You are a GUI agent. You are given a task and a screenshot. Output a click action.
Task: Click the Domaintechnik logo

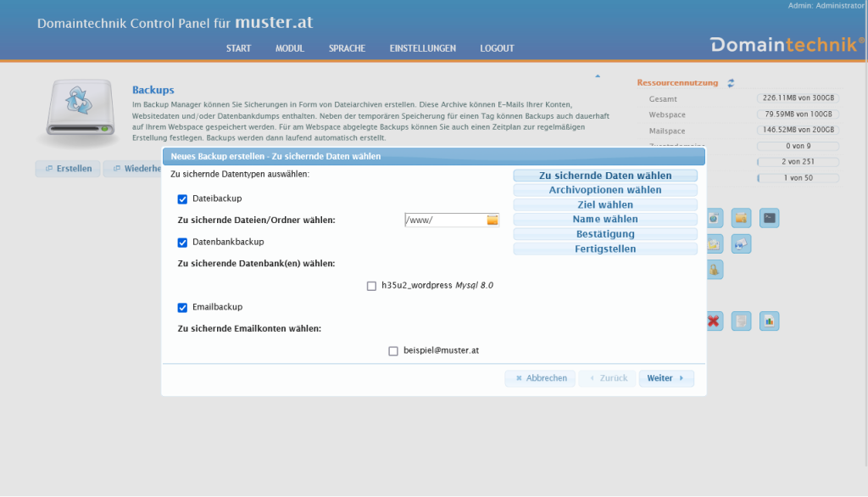(783, 44)
